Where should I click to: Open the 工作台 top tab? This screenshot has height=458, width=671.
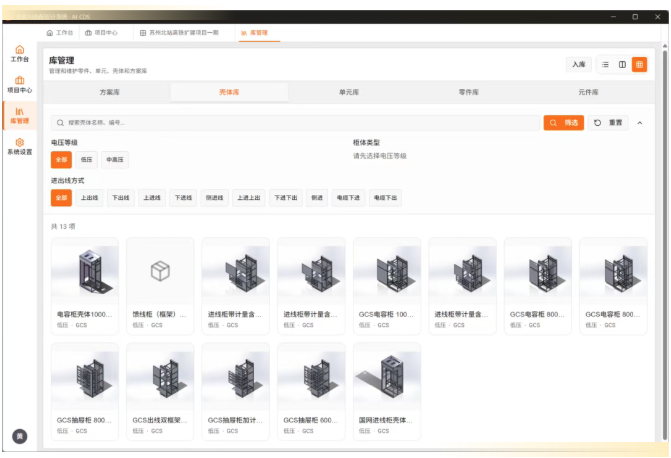[x=60, y=33]
